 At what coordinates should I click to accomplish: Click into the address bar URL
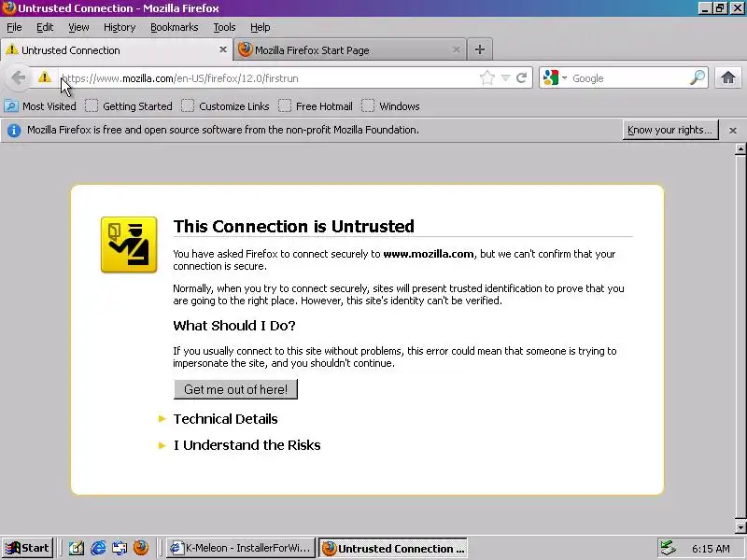[x=267, y=78]
